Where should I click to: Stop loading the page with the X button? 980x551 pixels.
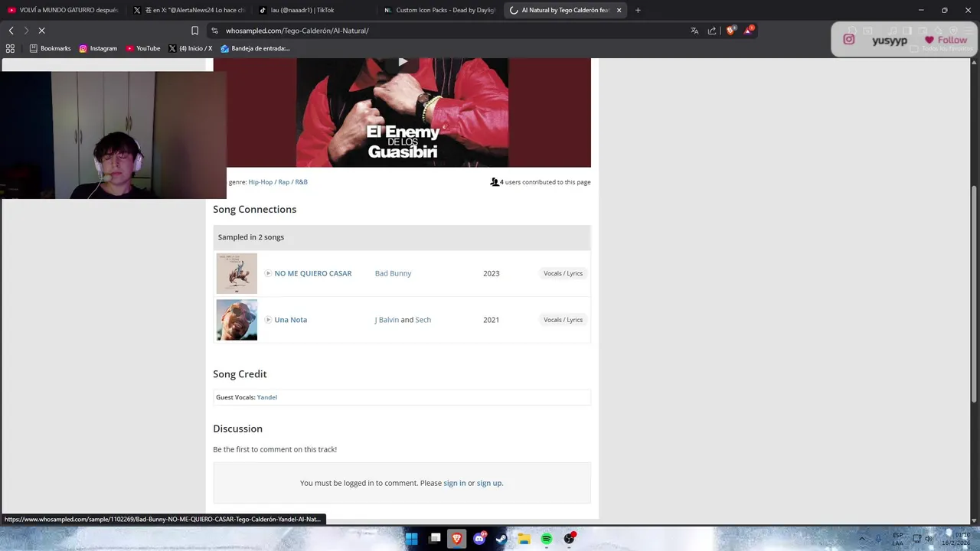[42, 31]
